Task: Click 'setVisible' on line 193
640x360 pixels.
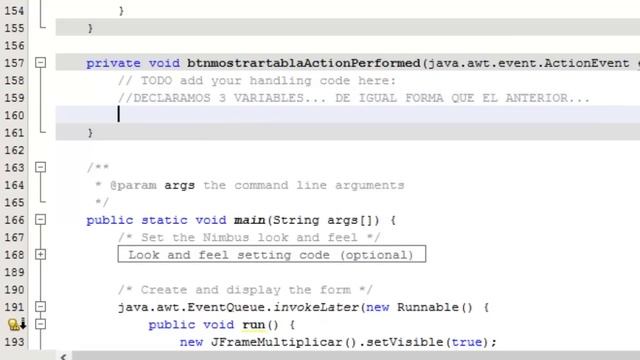Action: 404,342
